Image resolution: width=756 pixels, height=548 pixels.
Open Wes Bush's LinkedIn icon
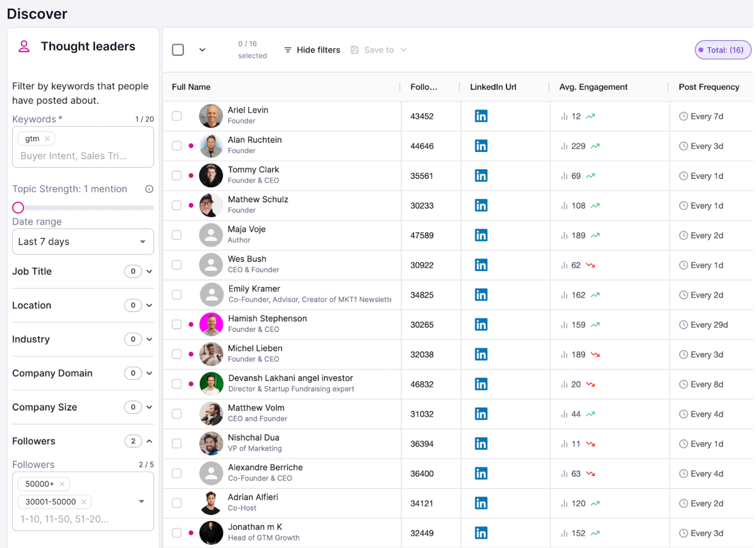(481, 265)
